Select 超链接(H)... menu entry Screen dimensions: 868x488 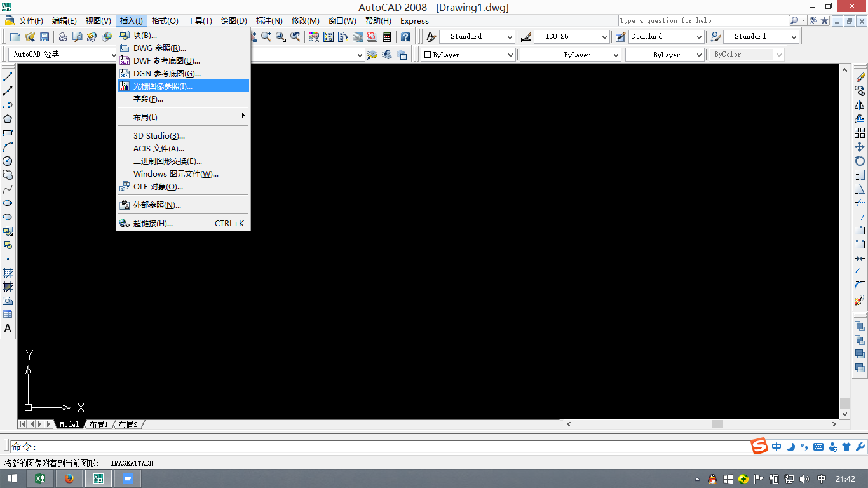click(183, 224)
